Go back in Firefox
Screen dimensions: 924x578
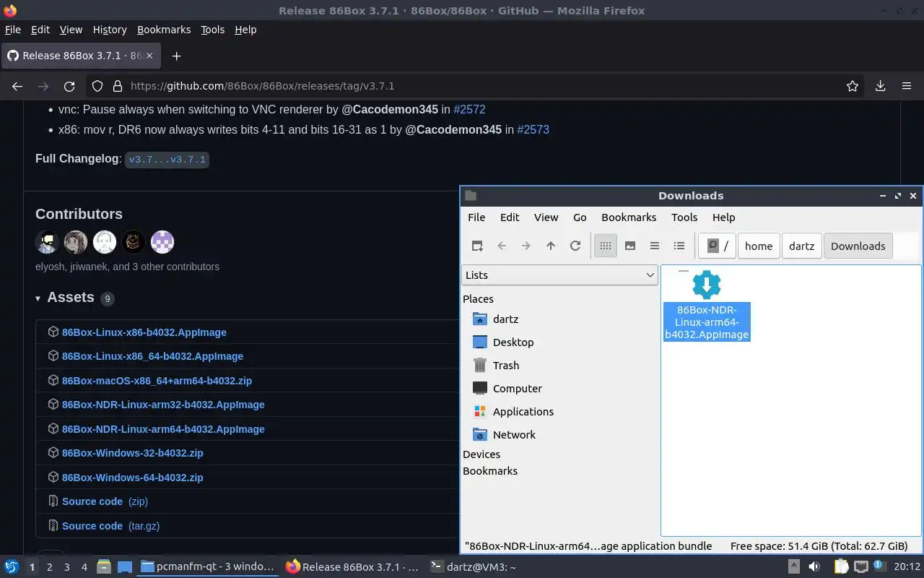click(x=17, y=86)
